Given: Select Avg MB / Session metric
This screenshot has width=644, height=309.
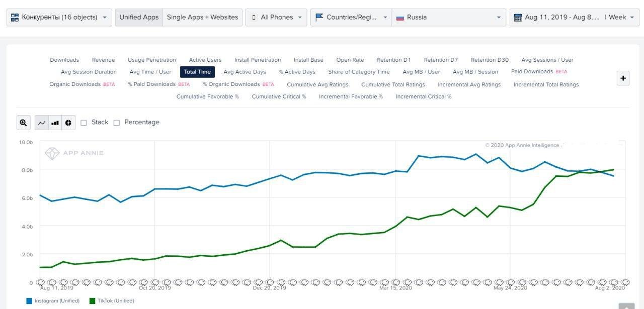Looking at the screenshot, I should pyautogui.click(x=475, y=72).
